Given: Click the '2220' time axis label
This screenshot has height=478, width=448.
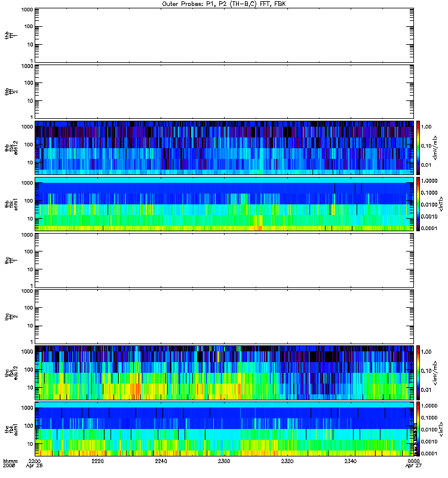Looking at the screenshot, I should pyautogui.click(x=97, y=461).
